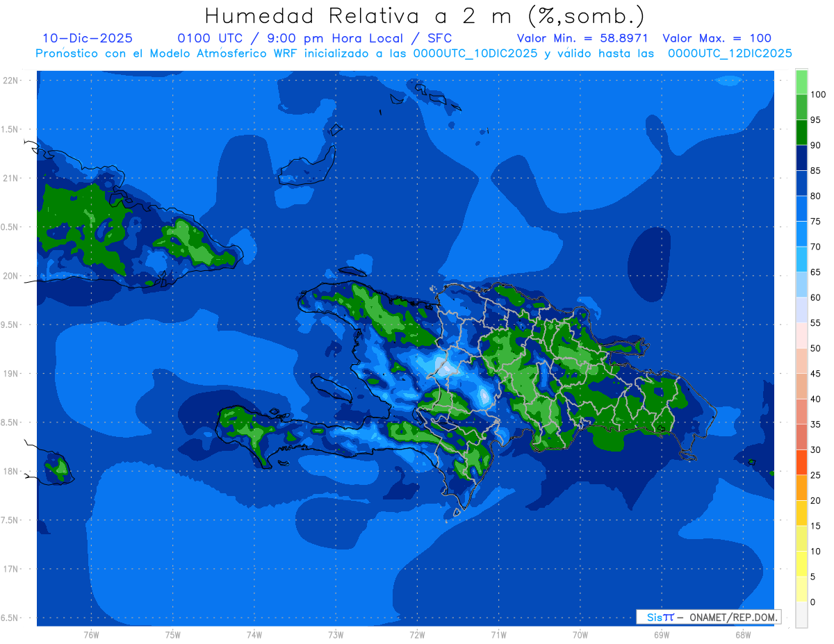Click the '69W' longitude axis label
The width and height of the screenshot is (834, 644).
click(662, 635)
